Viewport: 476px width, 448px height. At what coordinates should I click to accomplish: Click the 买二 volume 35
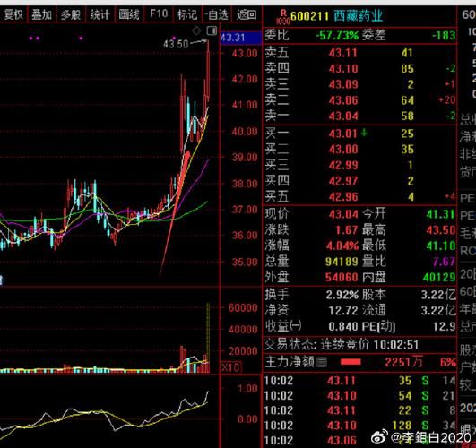[407, 150]
